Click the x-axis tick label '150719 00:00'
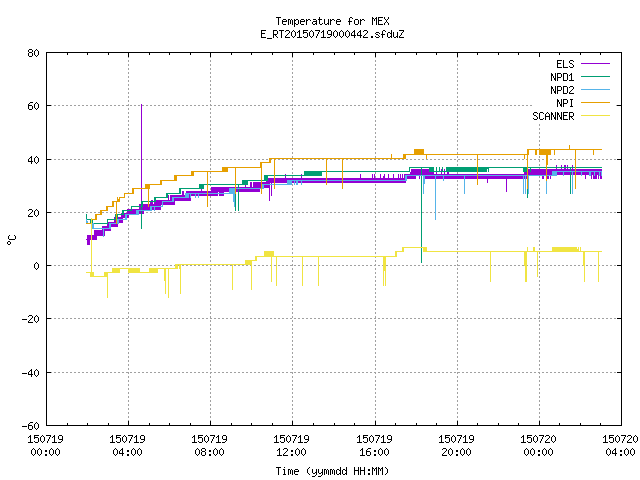640x480 pixels. pyautogui.click(x=45, y=445)
